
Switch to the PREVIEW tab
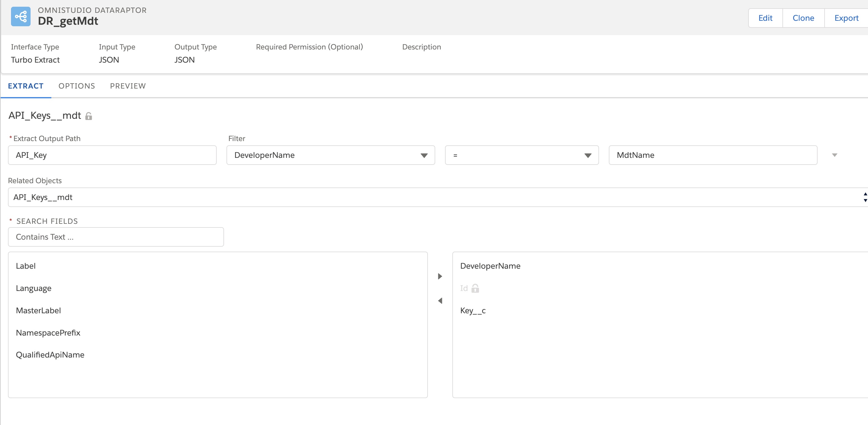click(x=128, y=86)
